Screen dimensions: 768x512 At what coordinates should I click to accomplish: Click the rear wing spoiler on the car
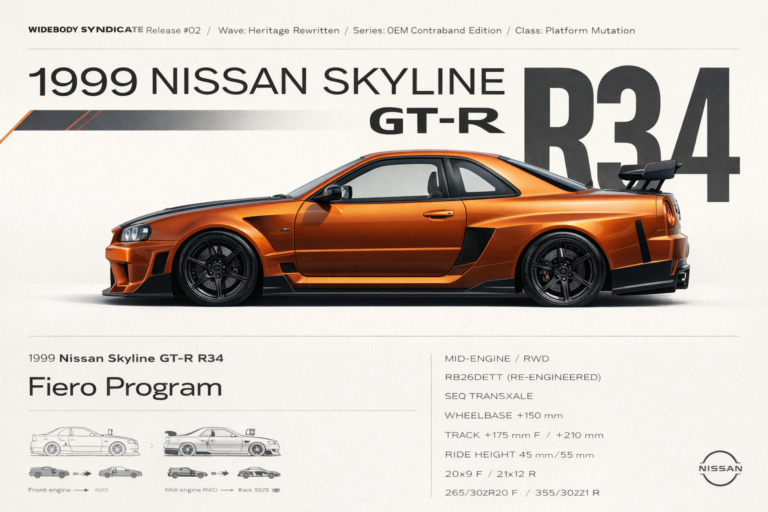(649, 175)
